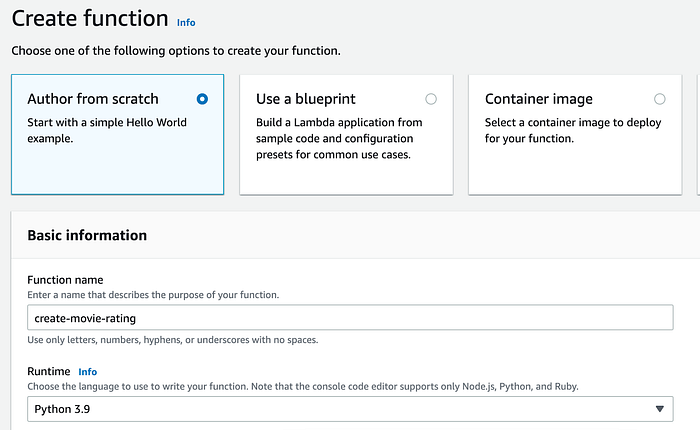Select the Author from scratch radio button

coord(203,99)
